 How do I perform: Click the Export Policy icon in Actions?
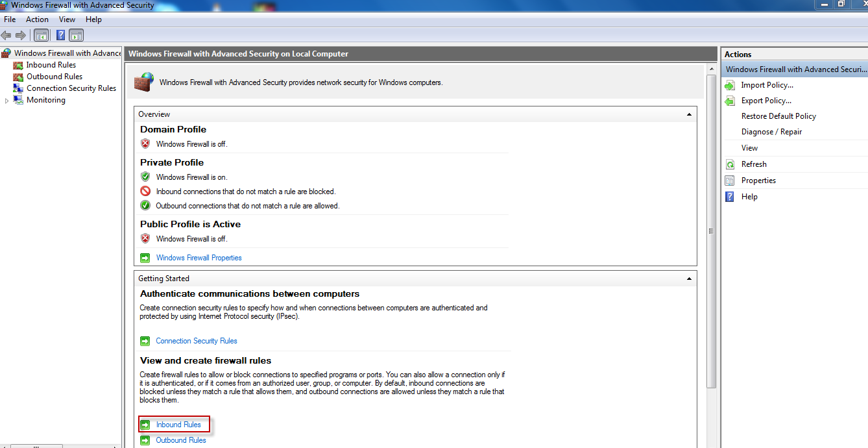730,101
